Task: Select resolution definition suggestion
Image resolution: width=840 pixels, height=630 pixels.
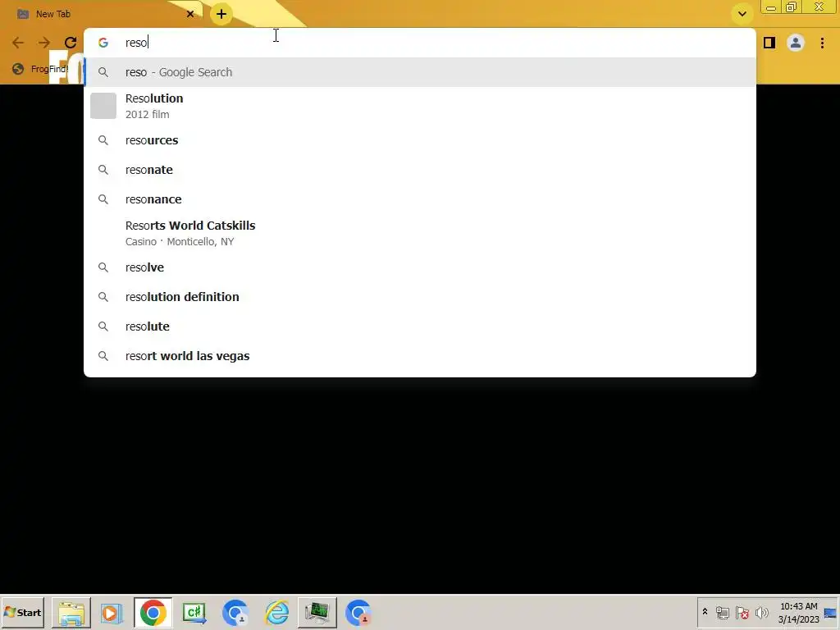Action: (420, 297)
